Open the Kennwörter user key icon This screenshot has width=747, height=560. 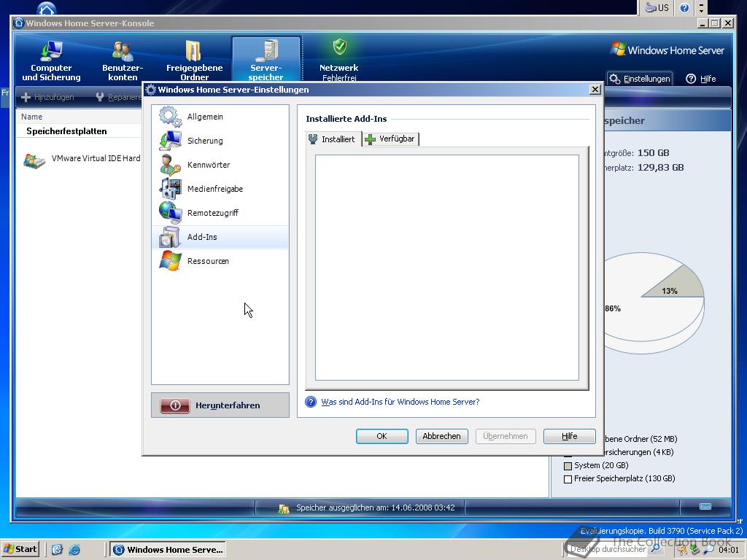(x=170, y=165)
